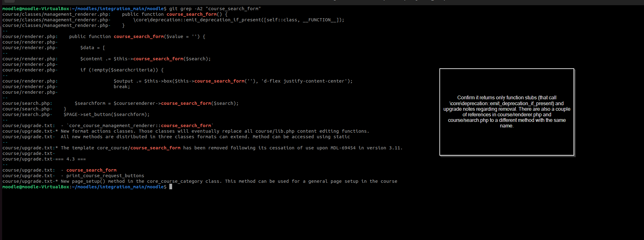This screenshot has height=240, width=644.
Task: Click the bottom prompt's cursor block
Action: click(x=171, y=187)
